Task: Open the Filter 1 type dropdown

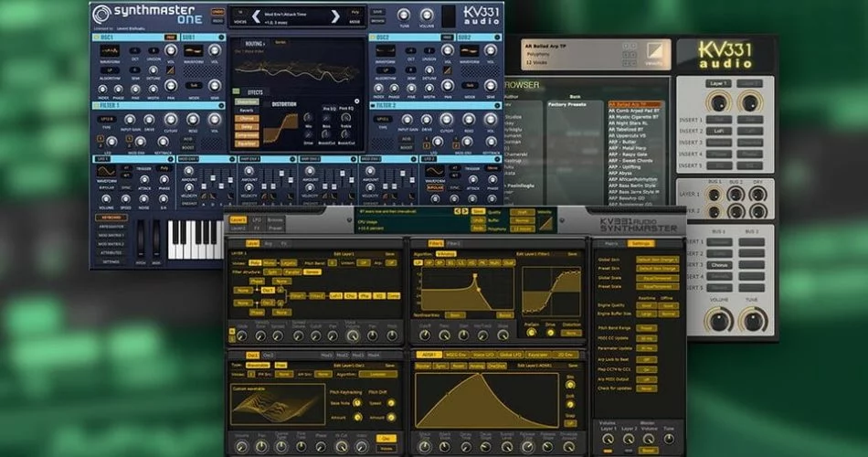Action: pos(107,119)
